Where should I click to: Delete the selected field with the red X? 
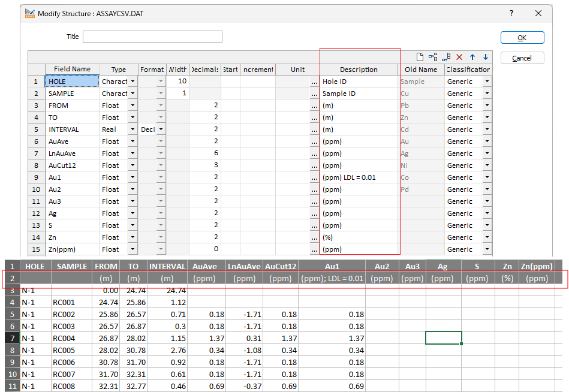click(459, 57)
